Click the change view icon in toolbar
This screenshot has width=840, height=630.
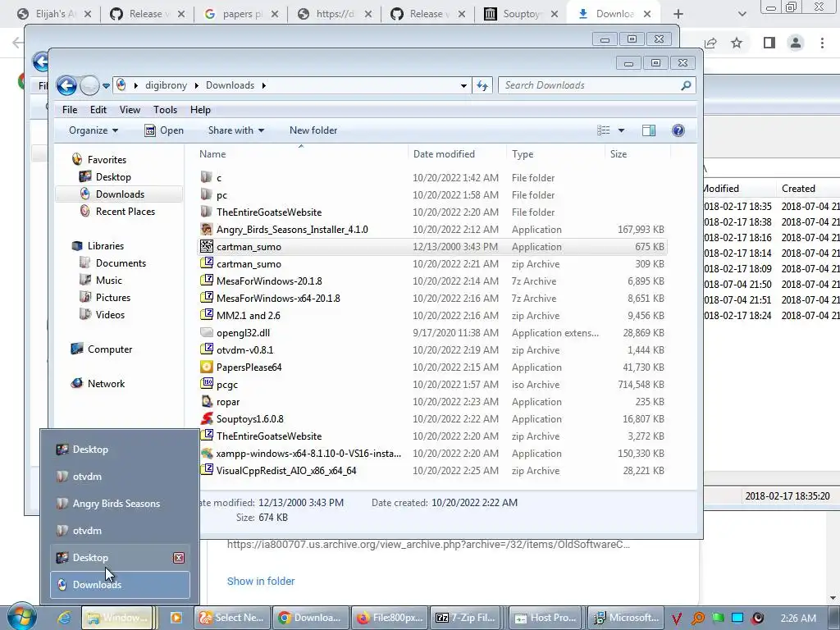point(603,130)
